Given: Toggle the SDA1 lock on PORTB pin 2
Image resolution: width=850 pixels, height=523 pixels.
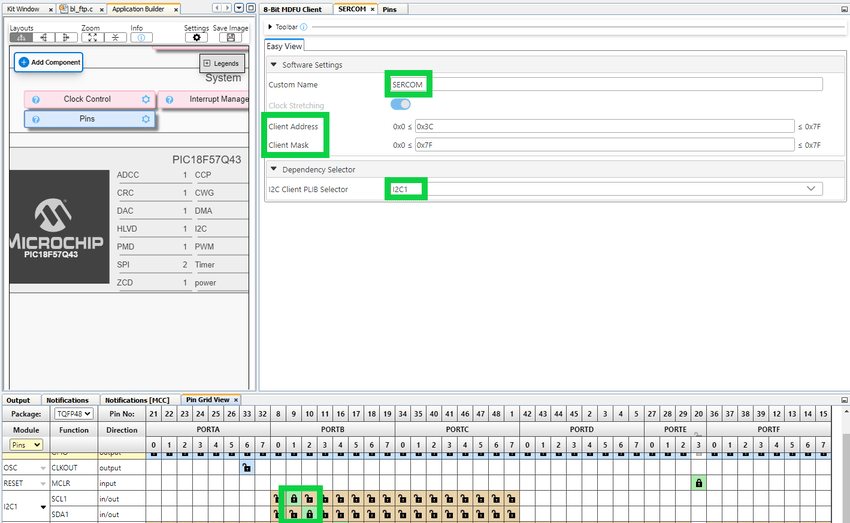Looking at the screenshot, I should 310,515.
